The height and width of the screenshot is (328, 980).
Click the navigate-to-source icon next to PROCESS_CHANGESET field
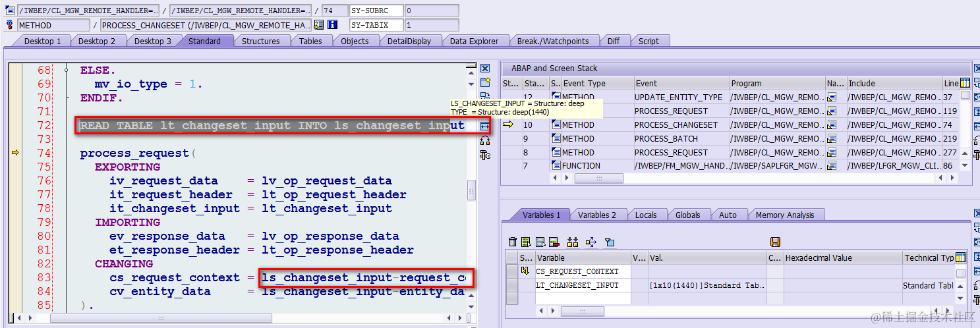pyautogui.click(x=318, y=25)
